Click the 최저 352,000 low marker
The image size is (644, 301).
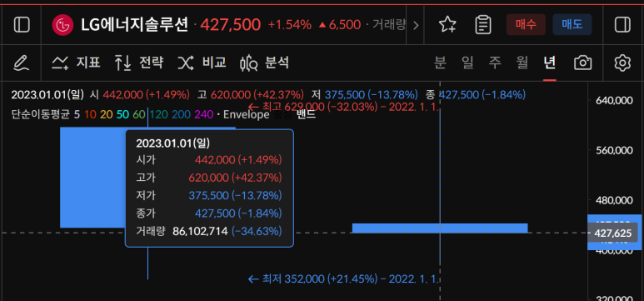click(344, 279)
